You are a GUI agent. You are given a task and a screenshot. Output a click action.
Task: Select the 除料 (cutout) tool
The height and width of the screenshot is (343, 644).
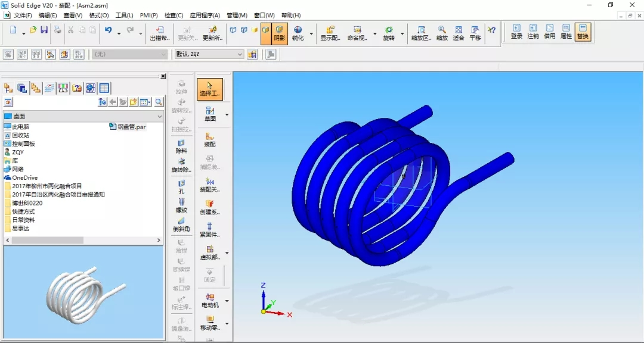[x=181, y=146]
